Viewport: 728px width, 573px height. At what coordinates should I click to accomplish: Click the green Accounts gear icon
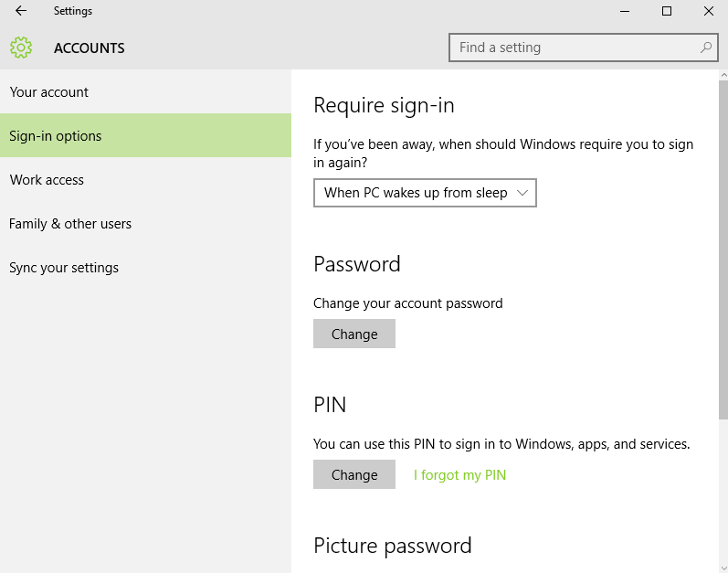pyautogui.click(x=21, y=48)
